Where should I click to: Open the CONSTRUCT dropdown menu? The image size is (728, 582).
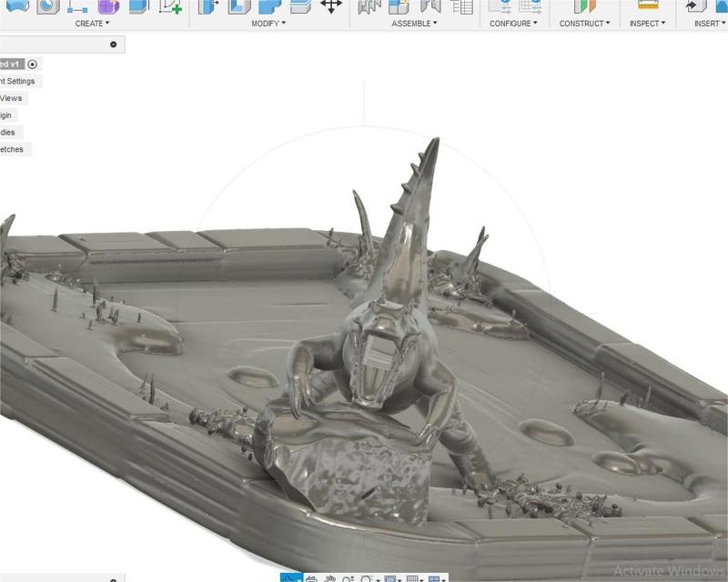(x=584, y=24)
